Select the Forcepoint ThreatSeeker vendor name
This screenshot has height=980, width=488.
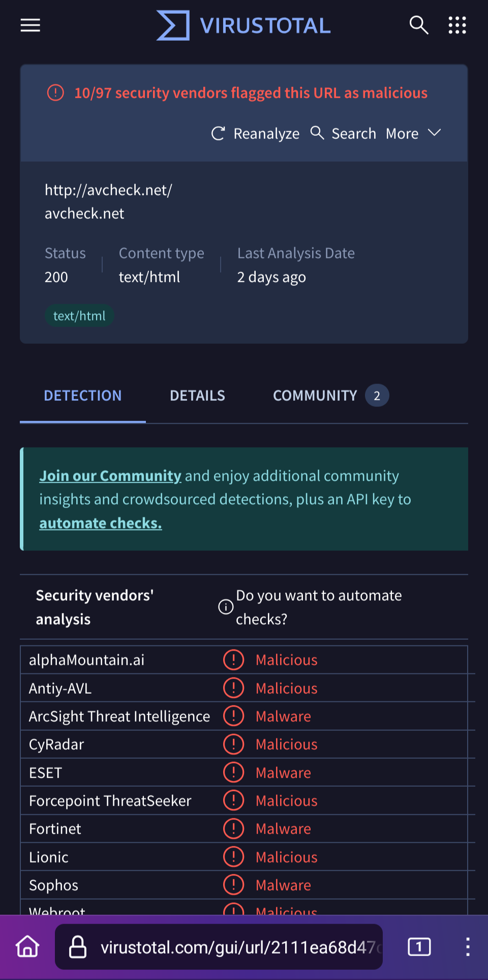click(110, 801)
